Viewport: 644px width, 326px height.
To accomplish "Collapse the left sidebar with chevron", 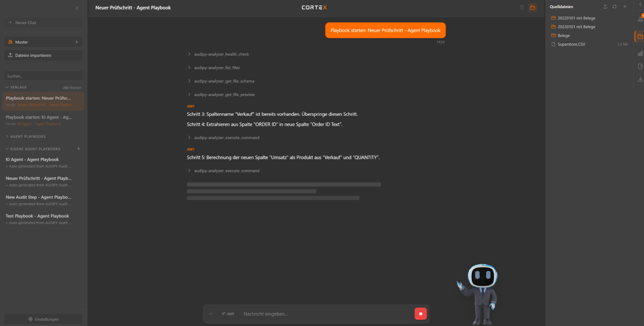I will point(77,8).
